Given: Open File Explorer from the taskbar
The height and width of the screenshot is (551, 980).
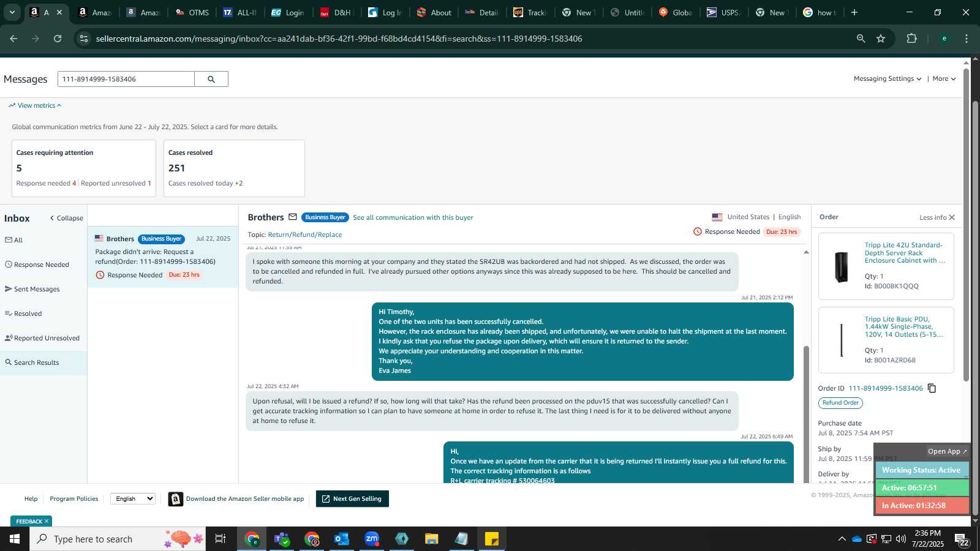Looking at the screenshot, I should [432, 539].
